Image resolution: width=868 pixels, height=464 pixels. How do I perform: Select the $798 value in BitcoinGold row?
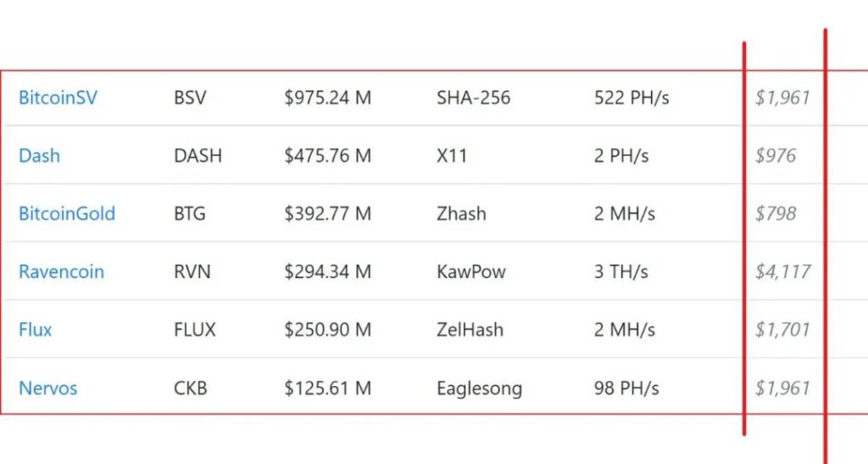pos(776,214)
